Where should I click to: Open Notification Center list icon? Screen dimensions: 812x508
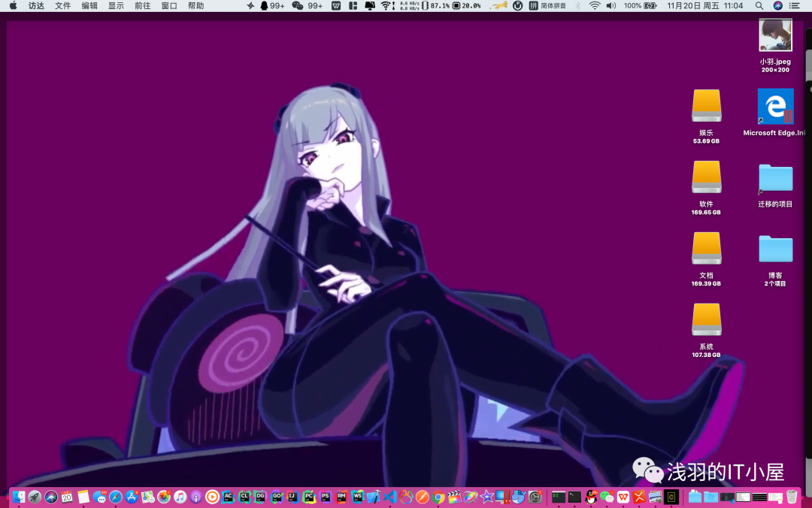[x=795, y=6]
